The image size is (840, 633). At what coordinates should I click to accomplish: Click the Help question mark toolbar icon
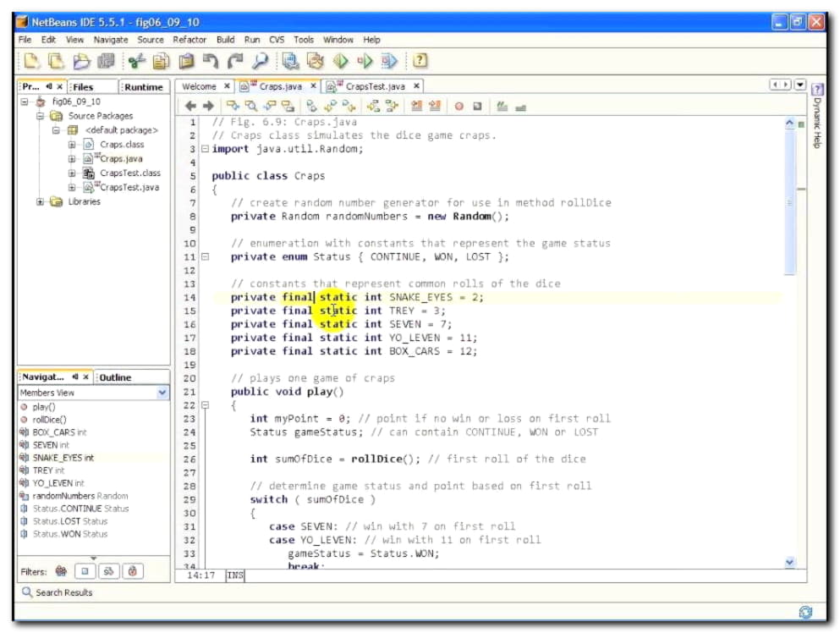(x=420, y=61)
